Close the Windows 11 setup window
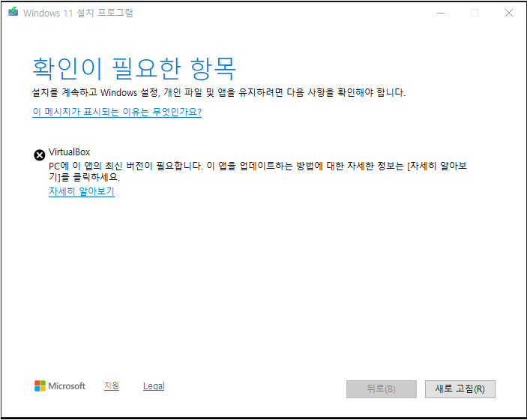 coord(509,13)
